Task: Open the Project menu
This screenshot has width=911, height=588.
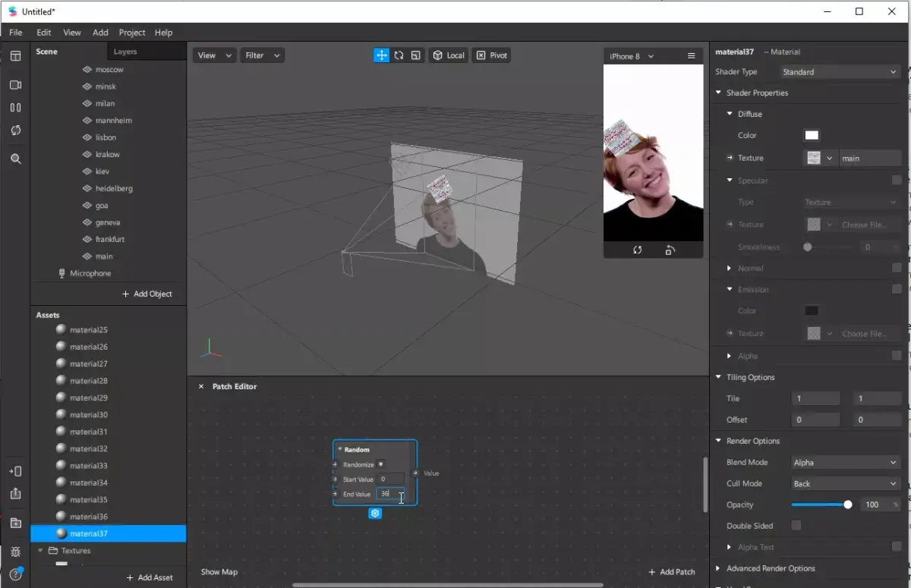Action: (x=131, y=33)
